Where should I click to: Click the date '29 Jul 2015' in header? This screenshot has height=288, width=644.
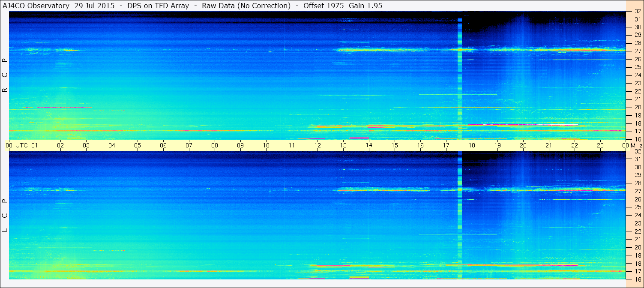94,6
